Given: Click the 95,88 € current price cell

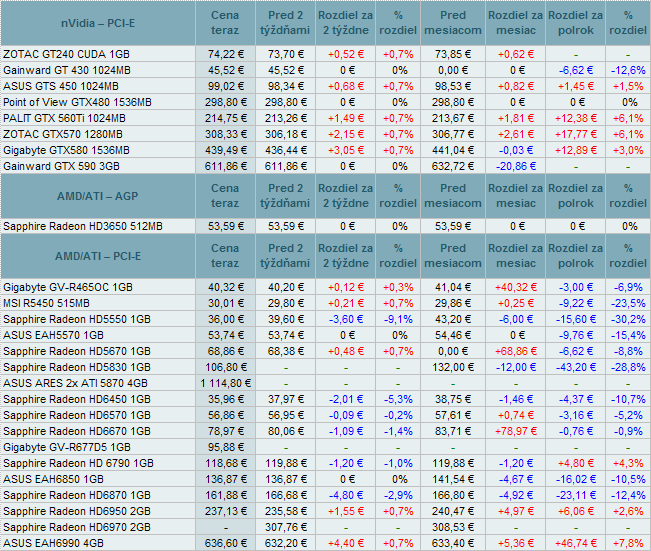Looking at the screenshot, I should click(x=225, y=447).
